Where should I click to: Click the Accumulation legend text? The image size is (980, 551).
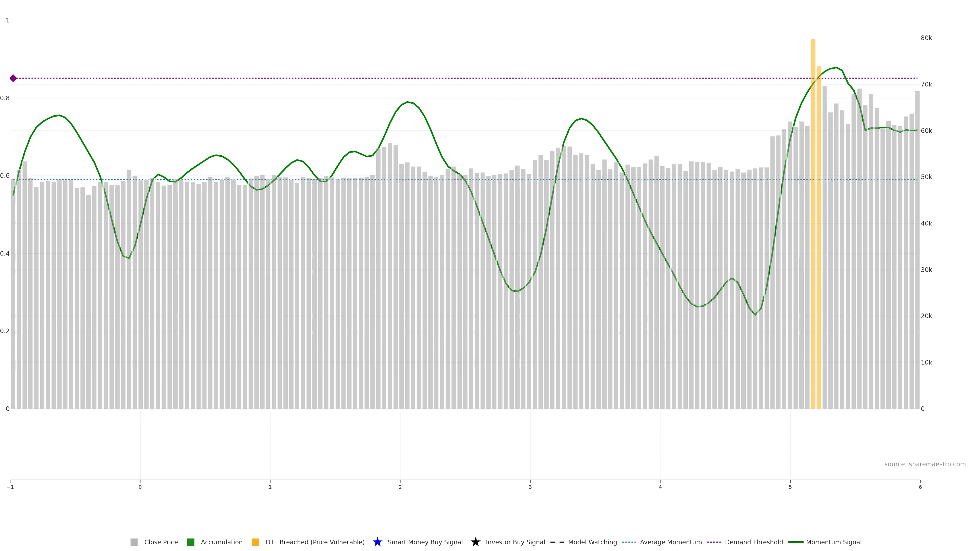click(x=222, y=542)
